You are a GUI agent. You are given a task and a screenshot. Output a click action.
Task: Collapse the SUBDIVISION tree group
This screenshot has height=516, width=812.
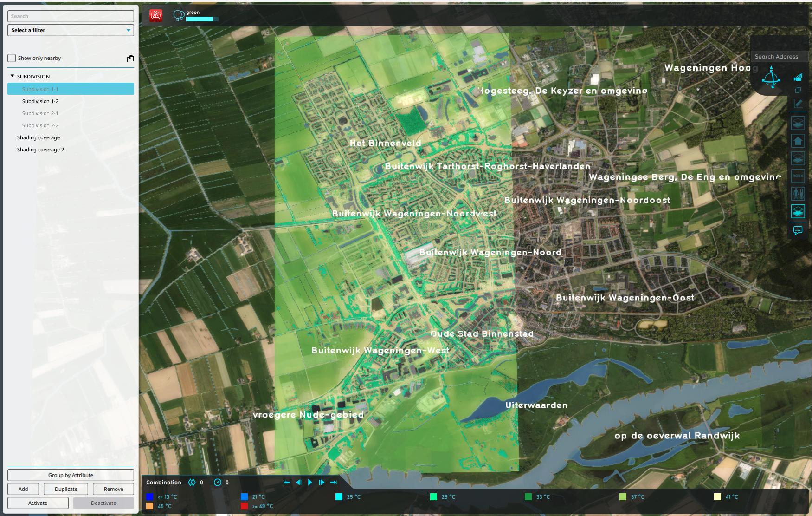point(13,76)
